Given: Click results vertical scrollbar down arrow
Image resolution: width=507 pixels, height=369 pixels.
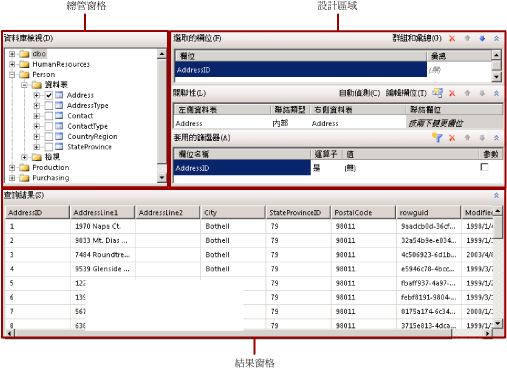Looking at the screenshot, I should pos(497,323).
